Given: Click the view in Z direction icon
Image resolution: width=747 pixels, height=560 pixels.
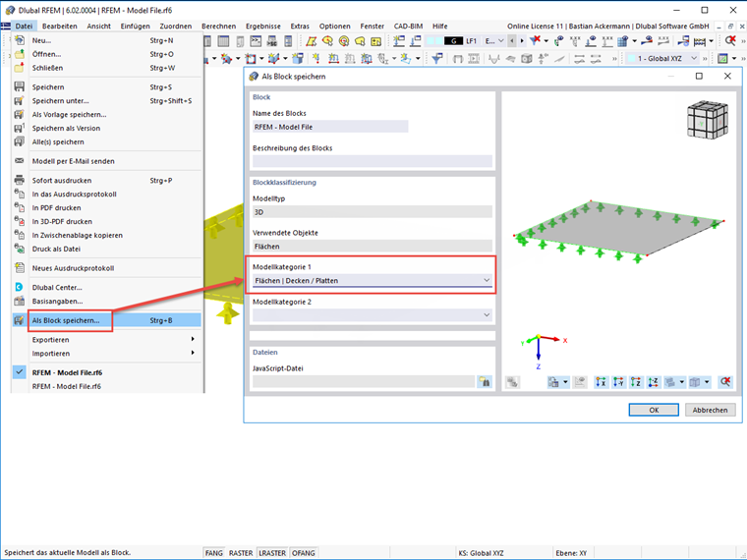Looking at the screenshot, I should tap(636, 382).
